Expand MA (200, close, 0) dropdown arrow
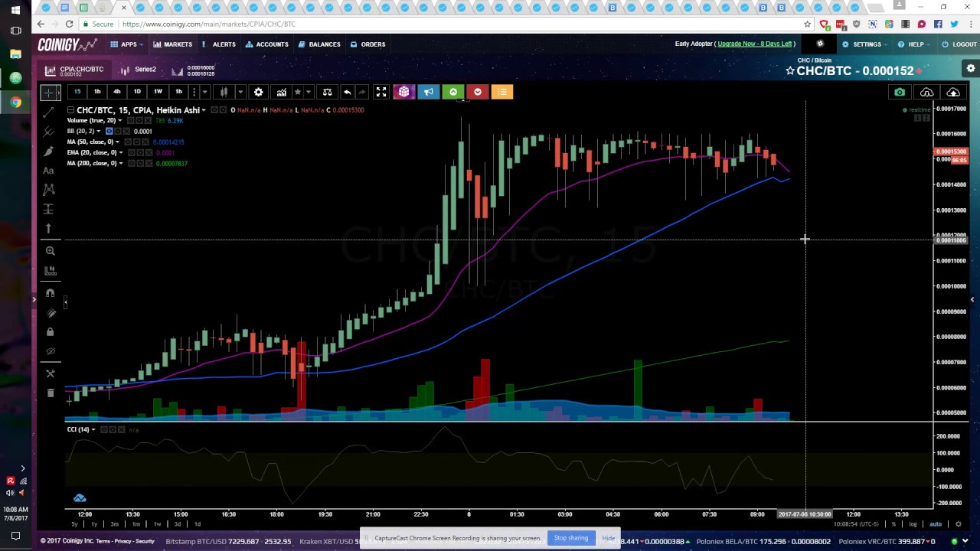Screen dimensions: 980x551 point(120,163)
